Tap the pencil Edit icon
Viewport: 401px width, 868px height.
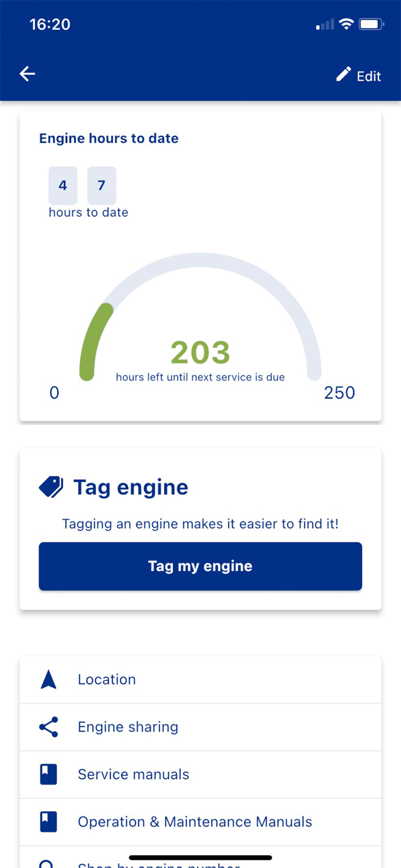click(343, 74)
